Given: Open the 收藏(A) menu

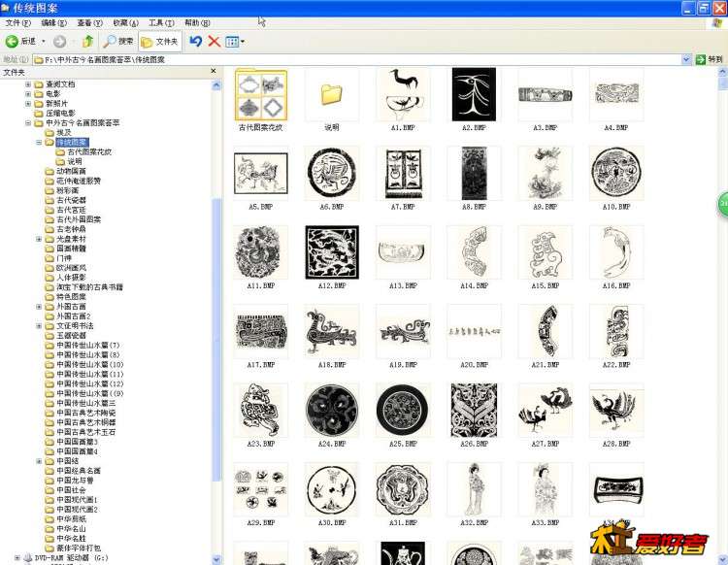Looking at the screenshot, I should [126, 22].
